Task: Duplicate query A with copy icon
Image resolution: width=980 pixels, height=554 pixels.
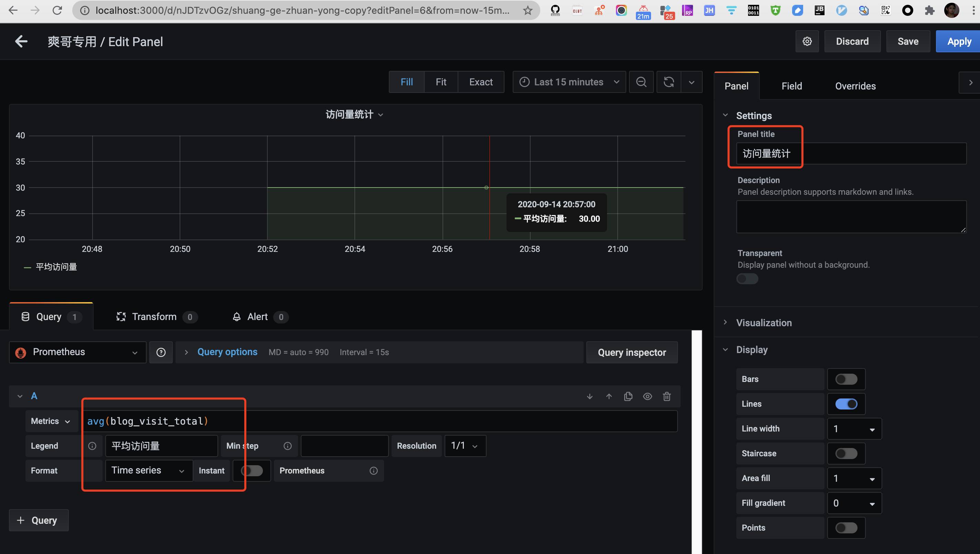Action: [x=628, y=396]
